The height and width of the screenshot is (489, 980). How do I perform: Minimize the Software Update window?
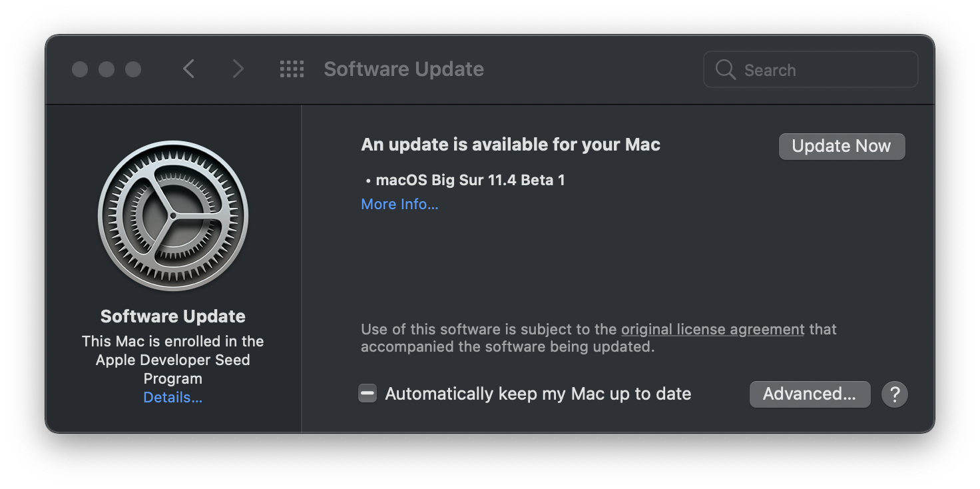[x=107, y=69]
